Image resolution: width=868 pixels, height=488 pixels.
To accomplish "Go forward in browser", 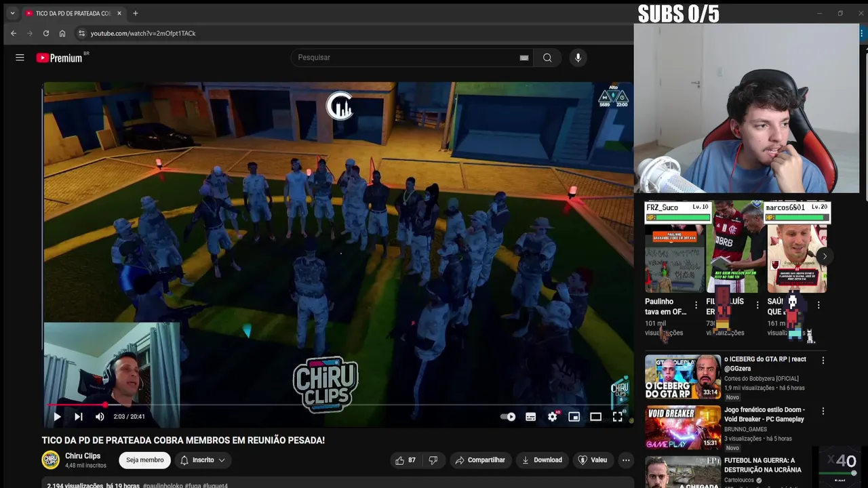I will pos(30,33).
